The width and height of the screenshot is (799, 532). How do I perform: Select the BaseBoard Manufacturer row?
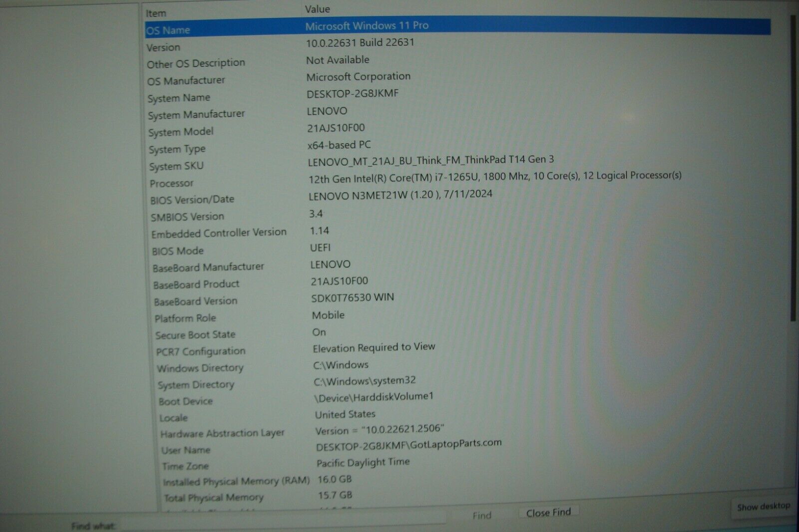pos(208,267)
